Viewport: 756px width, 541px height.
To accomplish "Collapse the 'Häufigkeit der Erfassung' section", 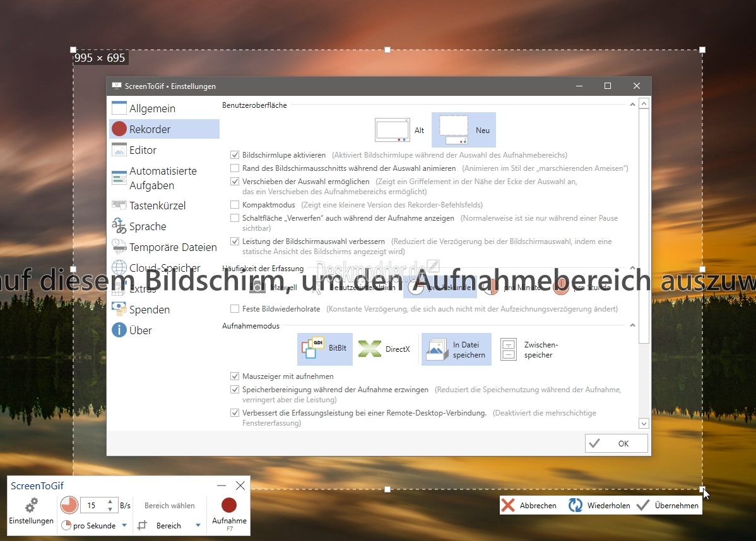I will click(632, 269).
